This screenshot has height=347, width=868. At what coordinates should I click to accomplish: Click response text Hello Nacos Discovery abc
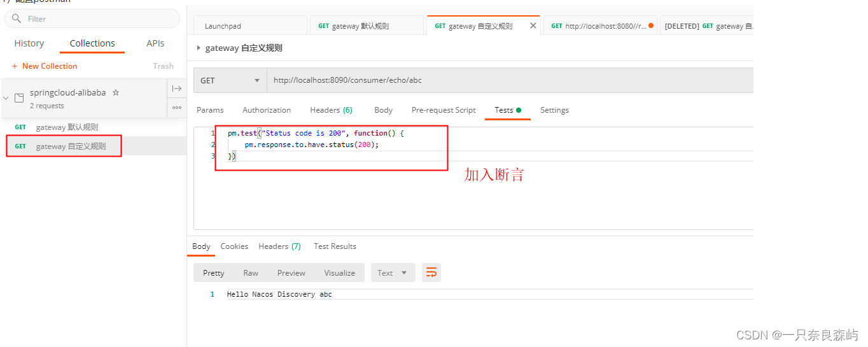(279, 294)
